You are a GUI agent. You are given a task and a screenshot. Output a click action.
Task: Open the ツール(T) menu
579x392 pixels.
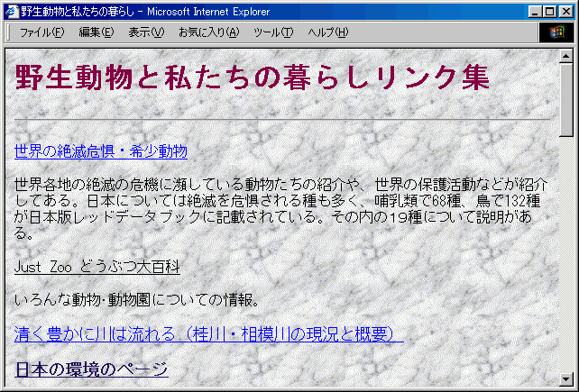click(273, 32)
